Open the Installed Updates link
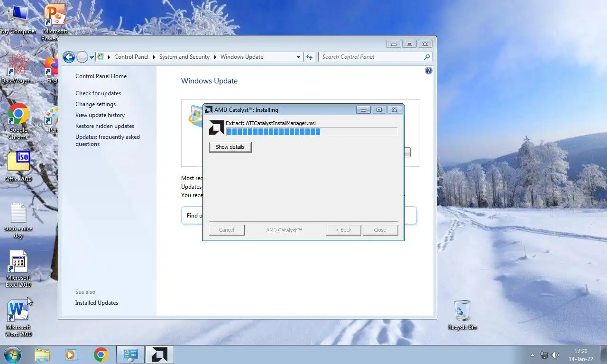Viewport: 607px width, 364px height. tap(97, 303)
